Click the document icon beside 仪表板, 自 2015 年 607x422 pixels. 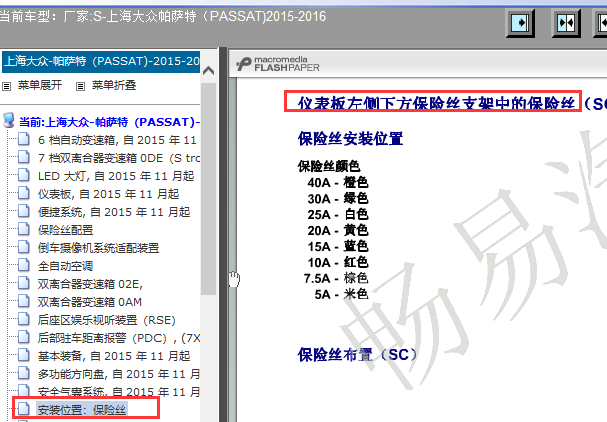[x=24, y=193]
